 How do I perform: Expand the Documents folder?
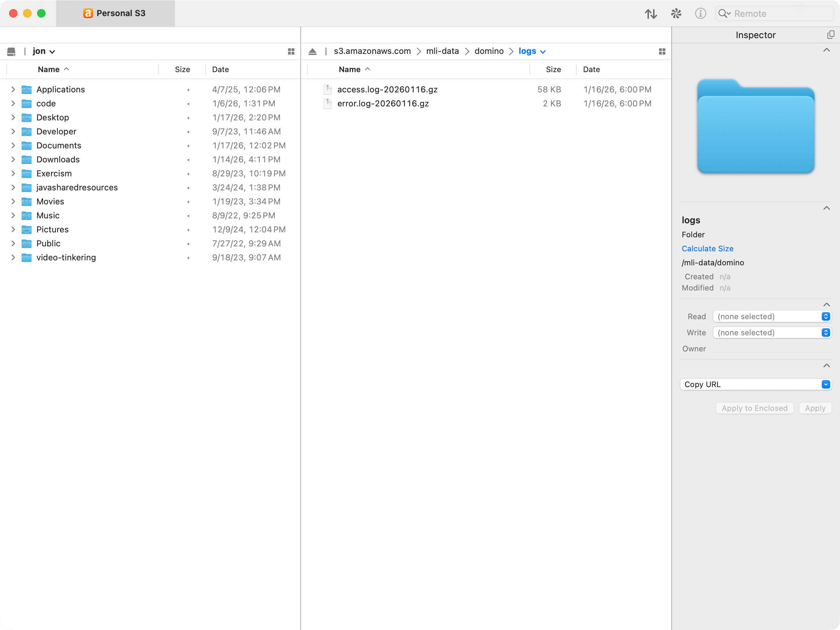pyautogui.click(x=13, y=146)
